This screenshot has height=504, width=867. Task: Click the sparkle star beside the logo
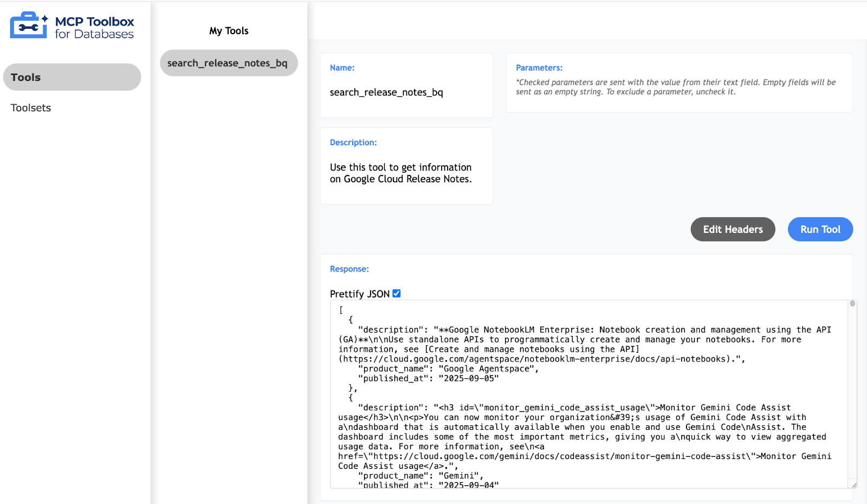tap(45, 18)
